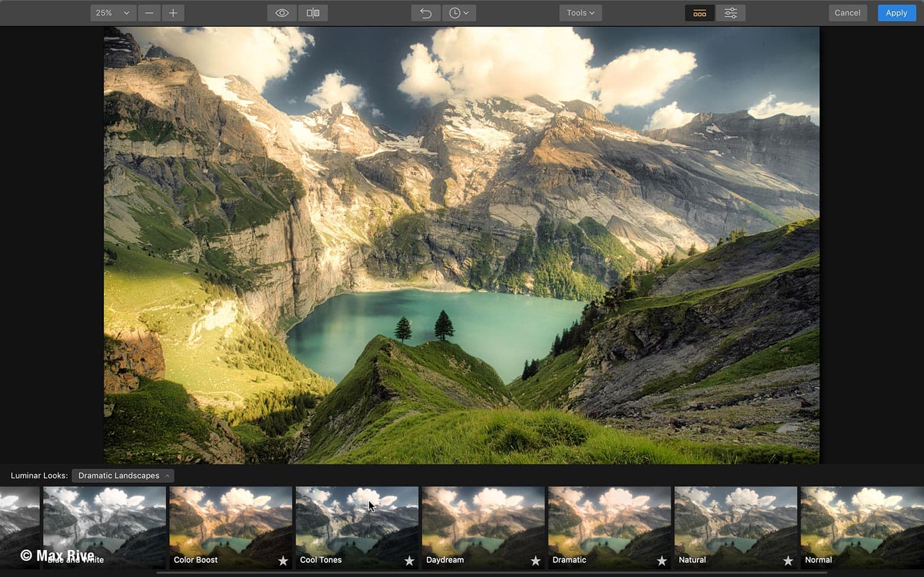Open the zoom percentage dropdown
The height and width of the screenshot is (577, 924).
[x=112, y=12]
